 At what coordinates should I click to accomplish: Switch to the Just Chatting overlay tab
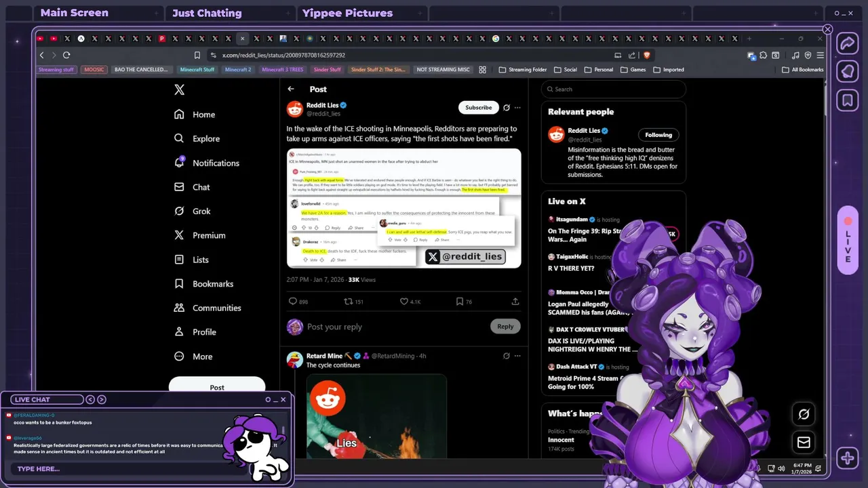point(207,13)
